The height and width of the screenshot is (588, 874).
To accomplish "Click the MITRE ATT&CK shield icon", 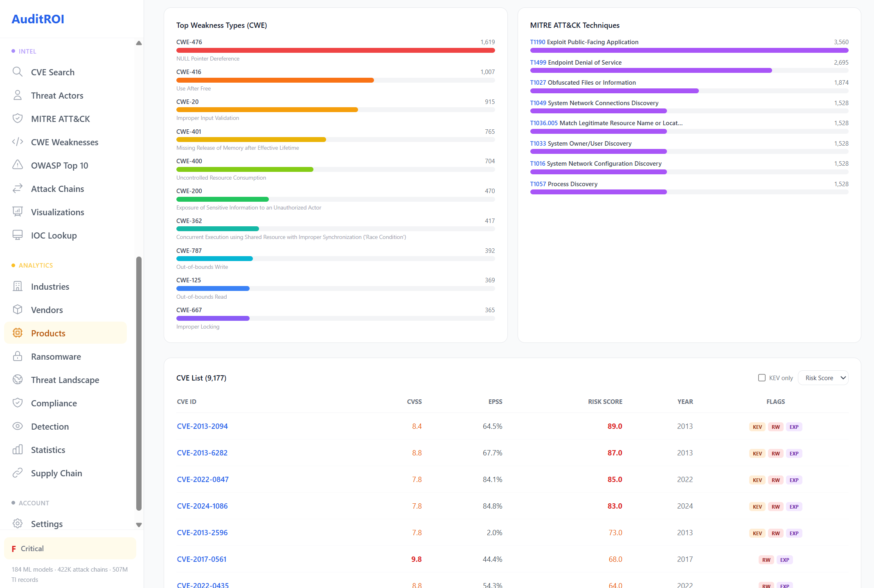I will [x=17, y=119].
